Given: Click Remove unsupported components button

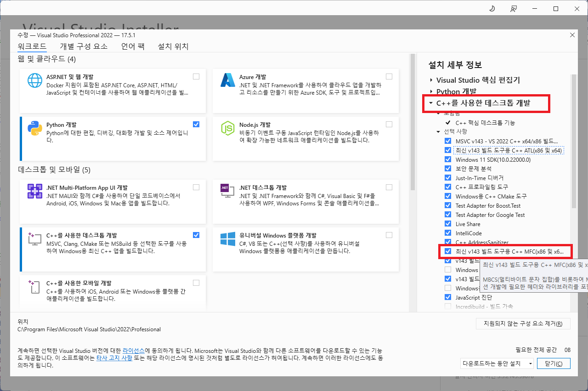Looking at the screenshot, I should pos(523,323).
